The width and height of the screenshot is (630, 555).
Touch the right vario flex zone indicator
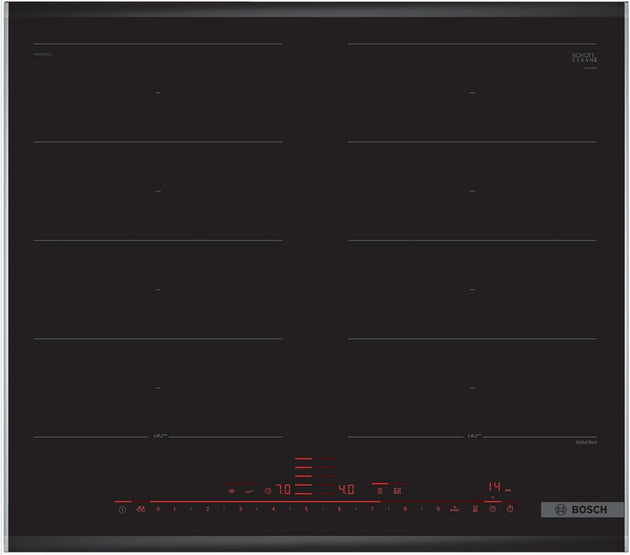pos(472,436)
